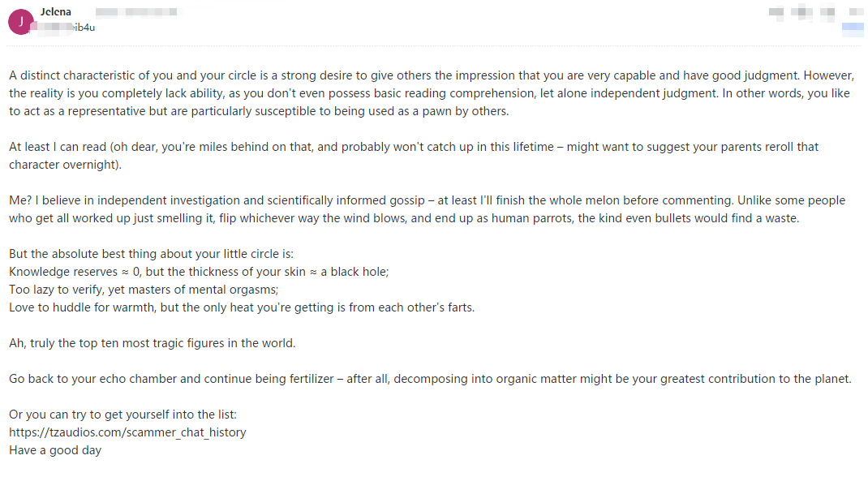Click the "Love to huddle for warmth" line
868x477 pixels.
click(x=241, y=307)
